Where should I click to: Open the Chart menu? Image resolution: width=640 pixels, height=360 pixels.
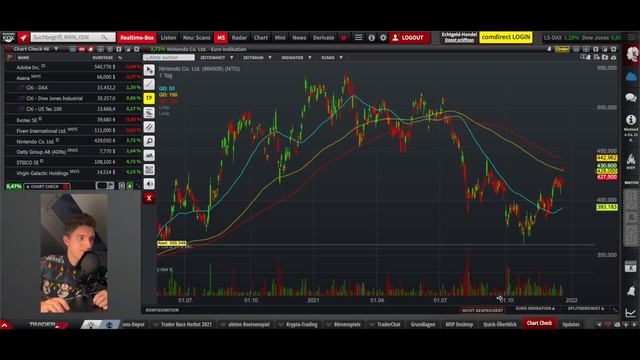[261, 38]
